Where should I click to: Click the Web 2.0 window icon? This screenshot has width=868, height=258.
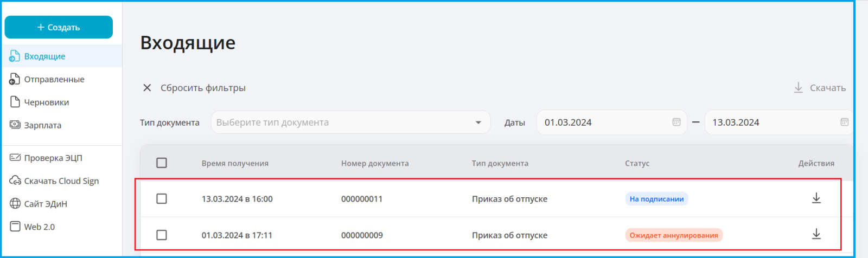click(15, 227)
